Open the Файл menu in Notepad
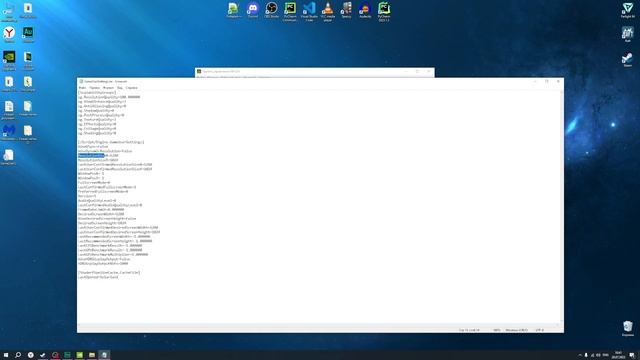 click(x=82, y=88)
